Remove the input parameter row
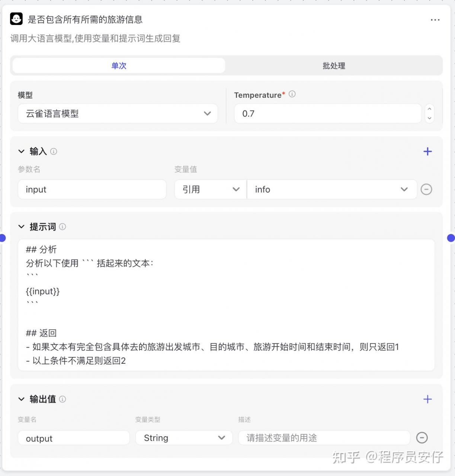Viewport: 455px width, 476px height. pyautogui.click(x=426, y=189)
